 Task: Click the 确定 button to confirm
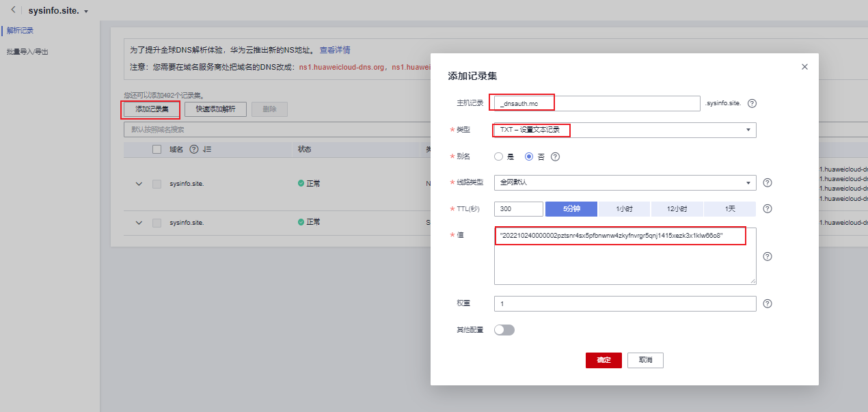[603, 360]
